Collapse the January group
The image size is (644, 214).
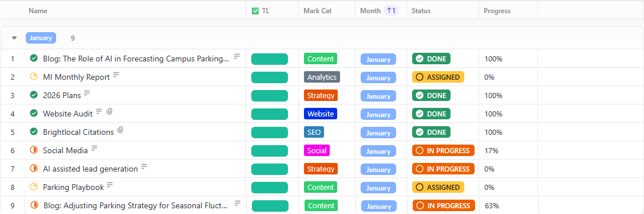pyautogui.click(x=14, y=38)
